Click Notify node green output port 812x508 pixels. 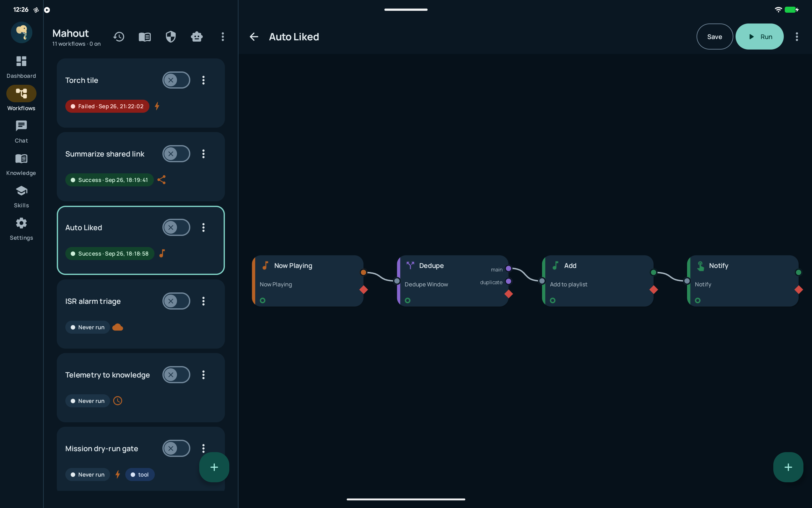tap(799, 272)
